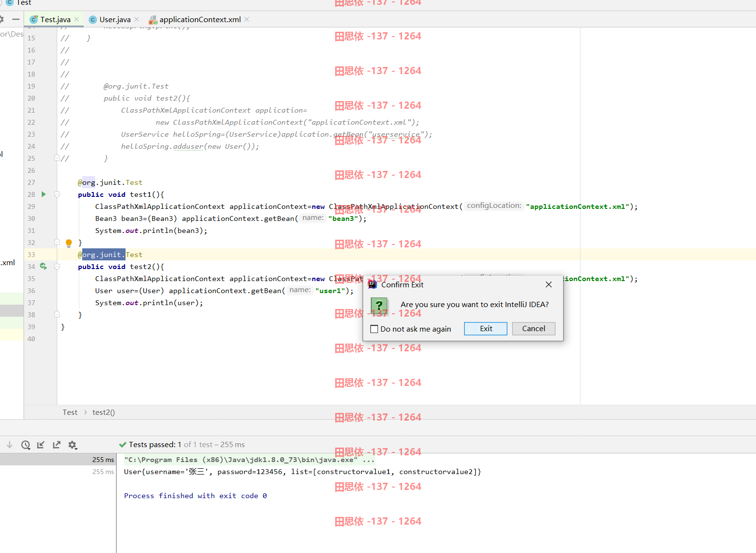The image size is (756, 553).
Task: Click the Exit button in Confirm Exit dialog
Action: (x=486, y=329)
